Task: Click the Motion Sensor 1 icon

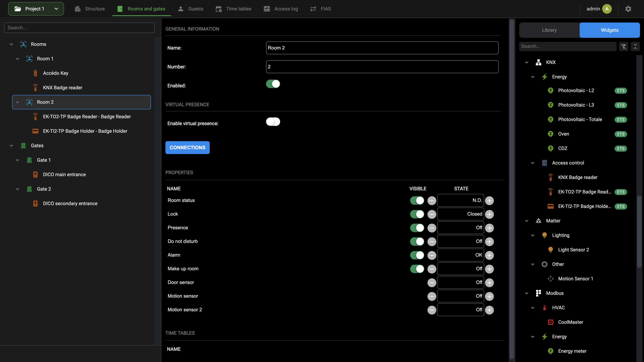Action: coord(550,279)
